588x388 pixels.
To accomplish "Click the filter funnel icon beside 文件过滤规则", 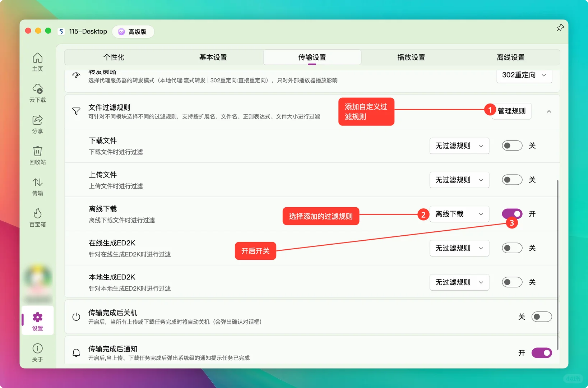I will pyautogui.click(x=76, y=111).
